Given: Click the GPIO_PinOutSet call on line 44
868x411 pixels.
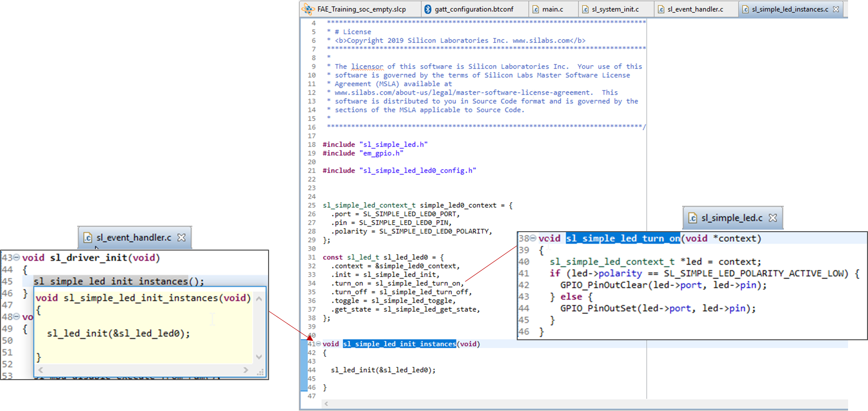Looking at the screenshot, I should (658, 308).
